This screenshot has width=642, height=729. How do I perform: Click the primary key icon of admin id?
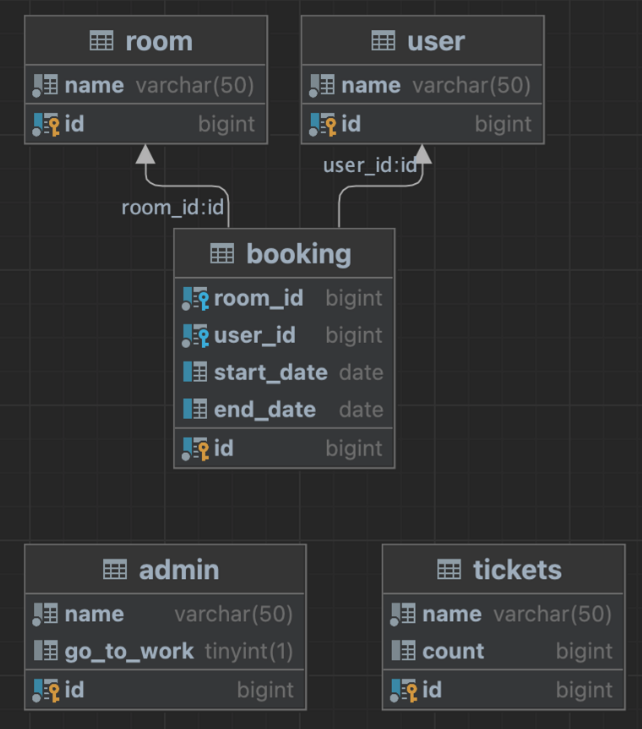[46, 690]
